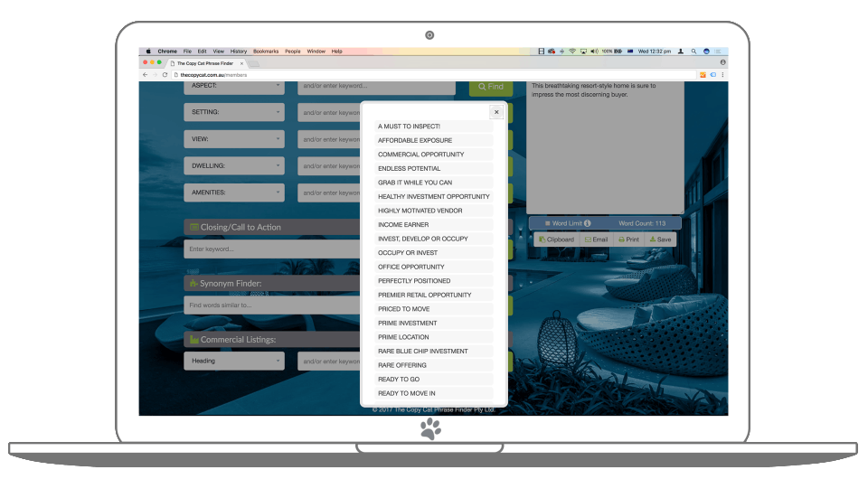The width and height of the screenshot is (868, 498).
Task: Select phrase AFFORDABLE EXPOSURE
Action: click(x=433, y=141)
